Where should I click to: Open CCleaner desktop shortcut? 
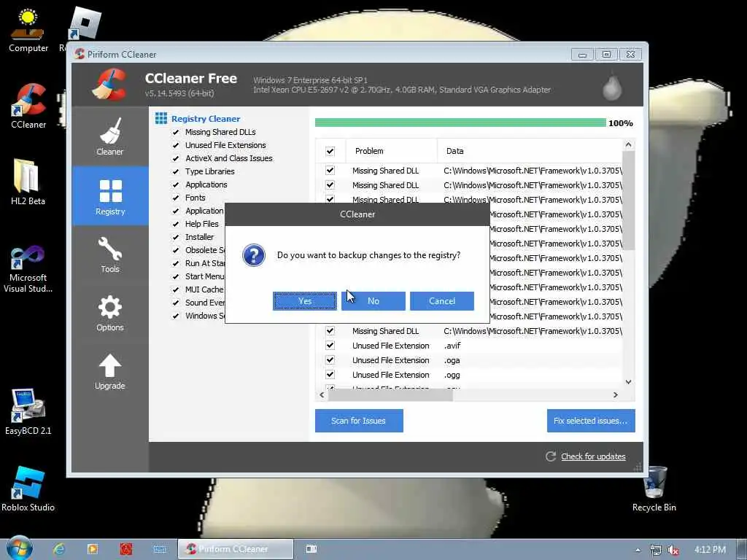28,106
